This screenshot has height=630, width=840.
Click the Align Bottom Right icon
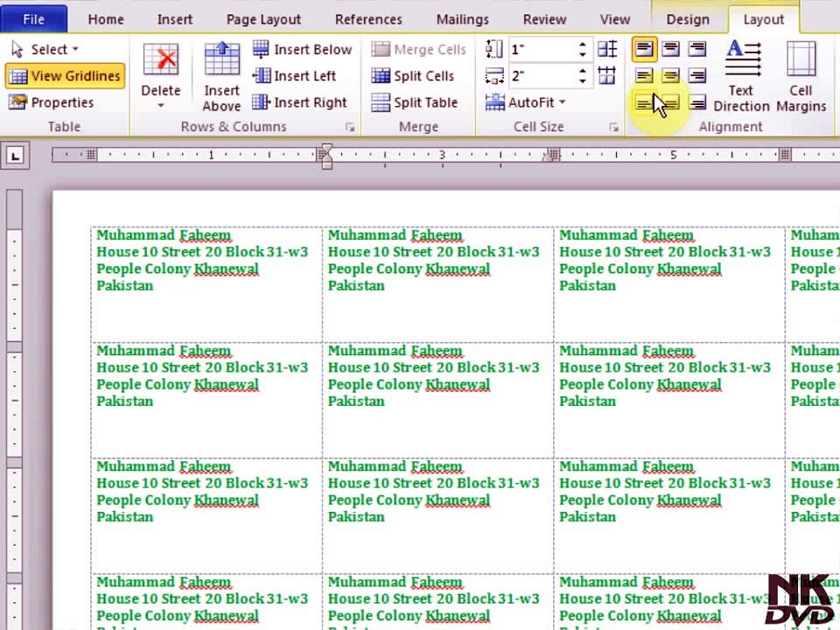click(696, 101)
